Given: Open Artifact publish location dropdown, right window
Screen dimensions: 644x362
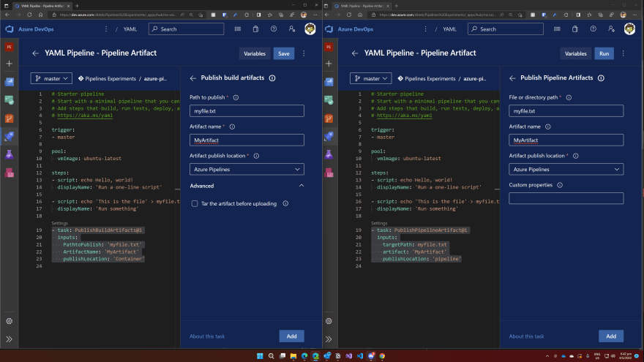Looking at the screenshot, I should (x=566, y=169).
